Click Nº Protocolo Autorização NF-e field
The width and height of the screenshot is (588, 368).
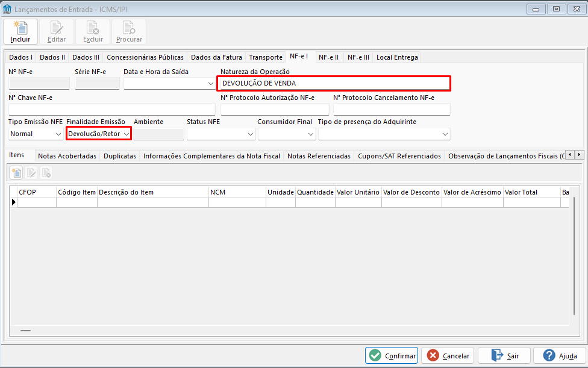(x=275, y=109)
